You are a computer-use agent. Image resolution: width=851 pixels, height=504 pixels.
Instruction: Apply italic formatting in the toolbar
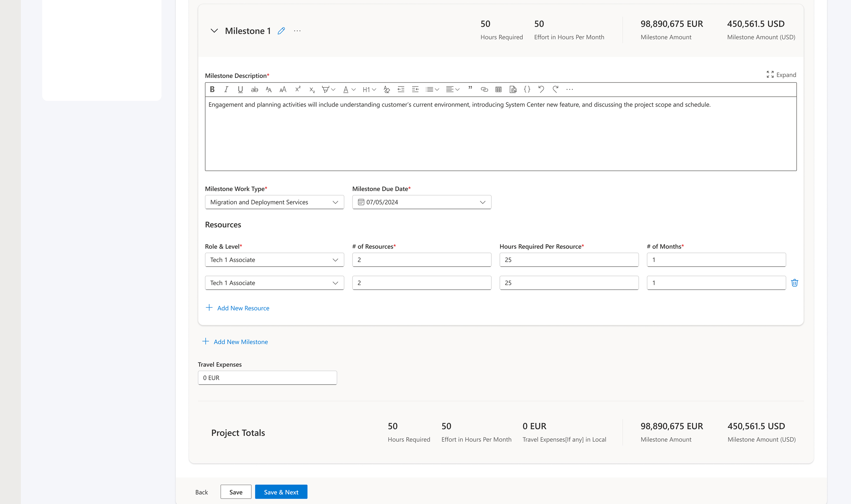point(226,89)
